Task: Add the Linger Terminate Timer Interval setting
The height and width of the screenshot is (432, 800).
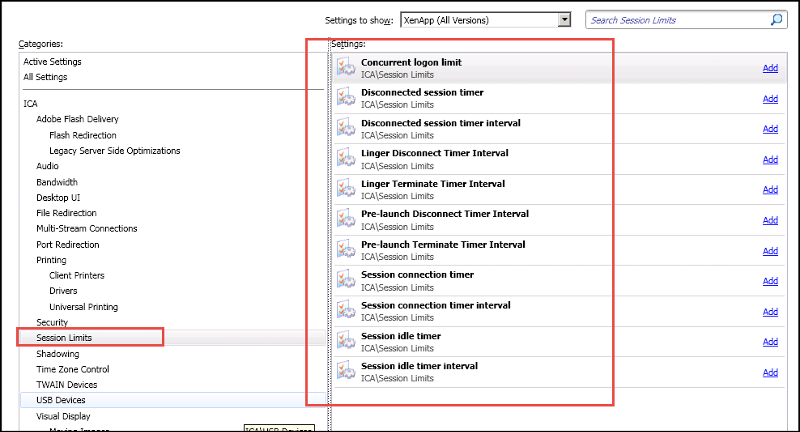Action: click(770, 189)
